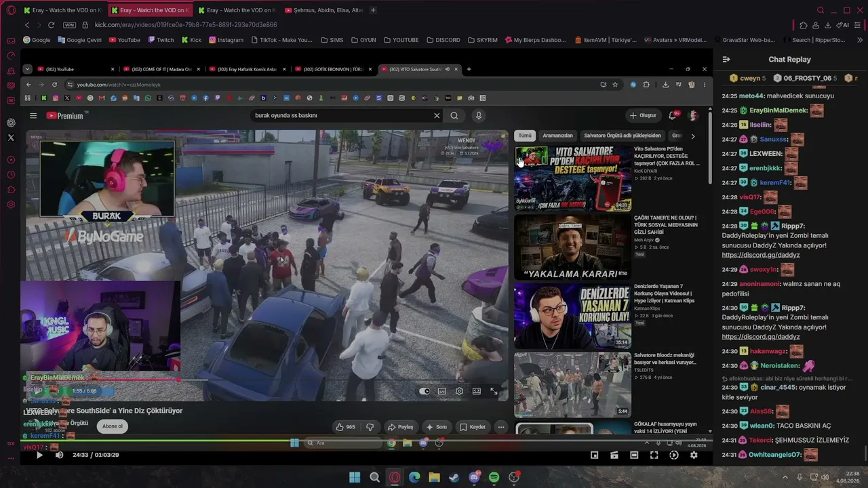The height and width of the screenshot is (488, 868).
Task: Seek on the Kick VOD progress bar
Action: tap(366, 441)
